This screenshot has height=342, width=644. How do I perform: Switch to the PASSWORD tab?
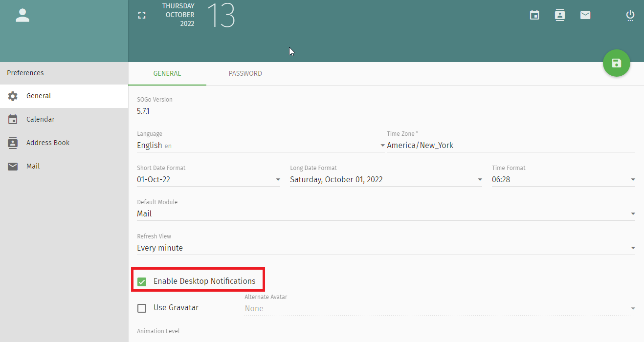pos(245,74)
